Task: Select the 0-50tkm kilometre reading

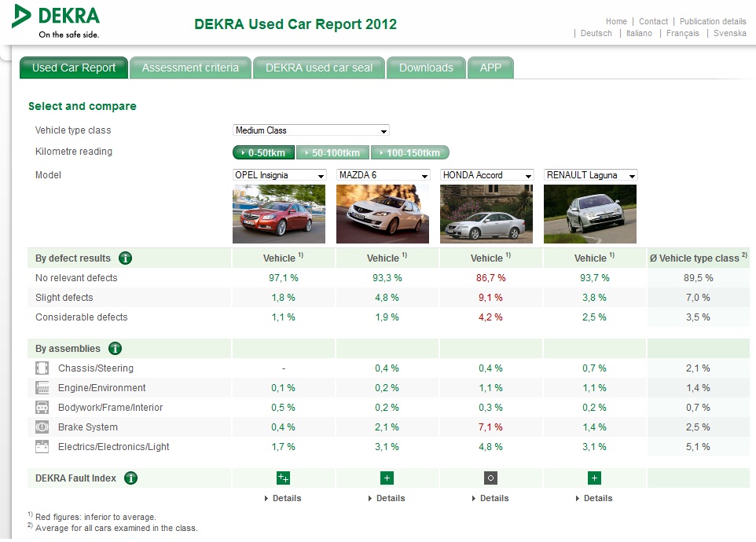Action: [x=264, y=152]
